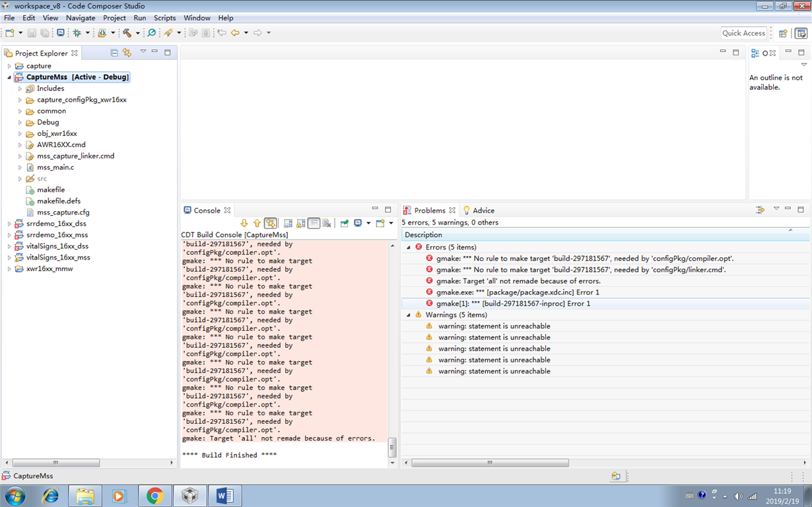Image resolution: width=812 pixels, height=507 pixels.
Task: Toggle Word Wrap in Console toolbar
Action: pos(314,223)
